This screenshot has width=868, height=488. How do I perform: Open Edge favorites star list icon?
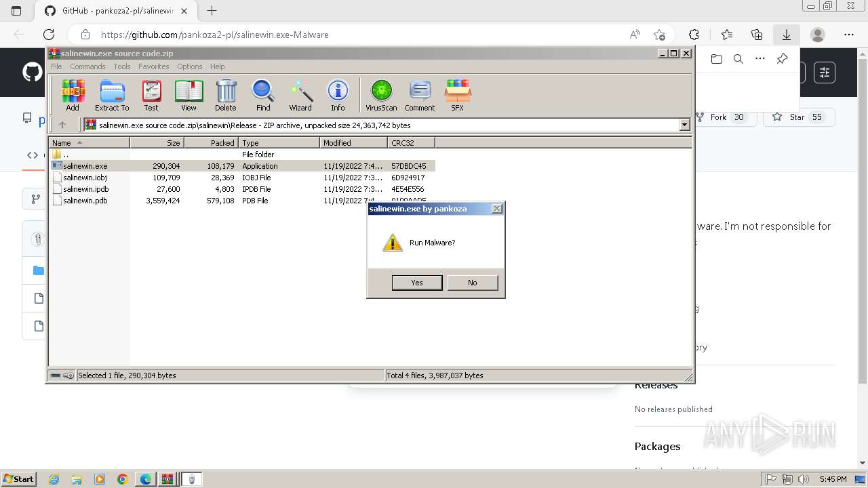(x=727, y=35)
